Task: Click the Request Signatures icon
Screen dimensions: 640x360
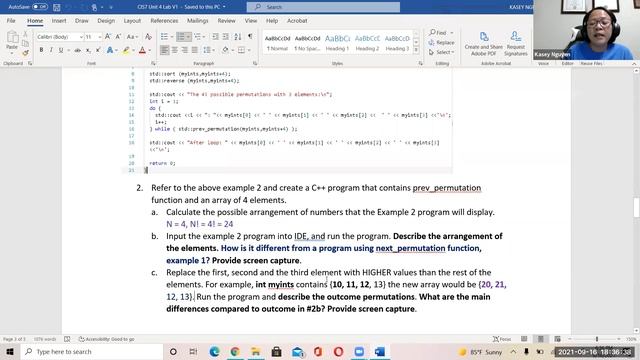Action: click(x=516, y=43)
